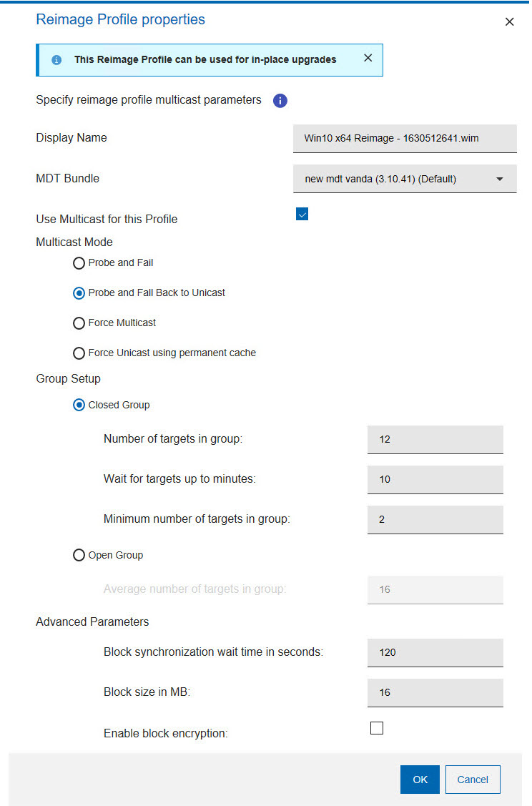This screenshot has width=532, height=806.
Task: Choose Force Multicast mode
Action: point(79,323)
